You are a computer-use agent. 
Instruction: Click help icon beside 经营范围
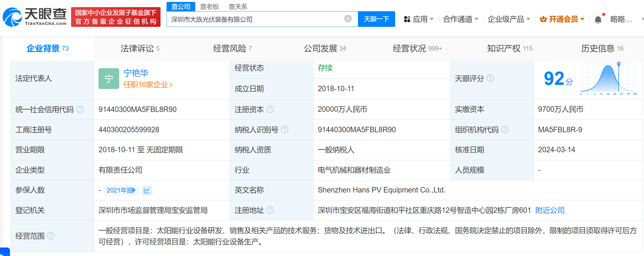click(x=51, y=236)
